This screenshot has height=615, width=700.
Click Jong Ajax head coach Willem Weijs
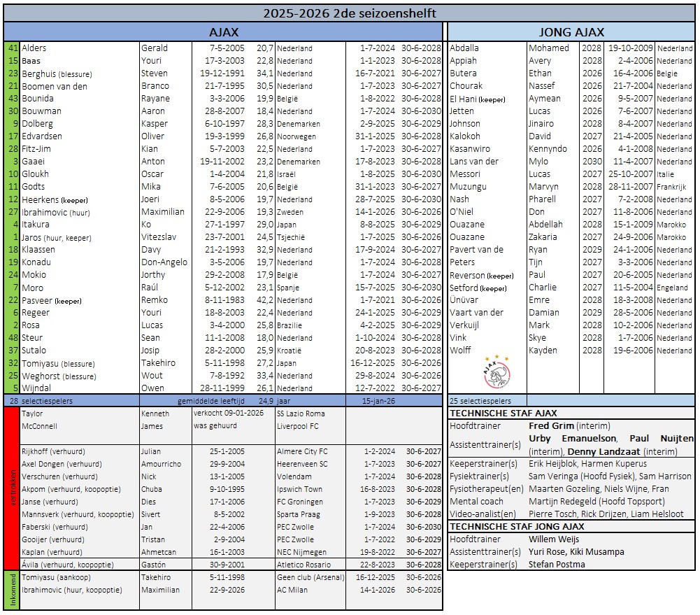click(x=554, y=539)
